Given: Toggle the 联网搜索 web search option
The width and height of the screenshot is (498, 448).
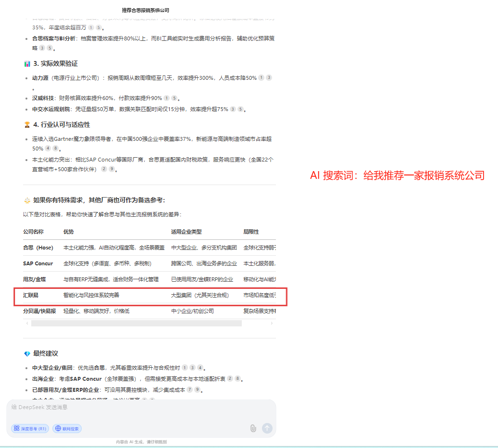Looking at the screenshot, I should 67,428.
